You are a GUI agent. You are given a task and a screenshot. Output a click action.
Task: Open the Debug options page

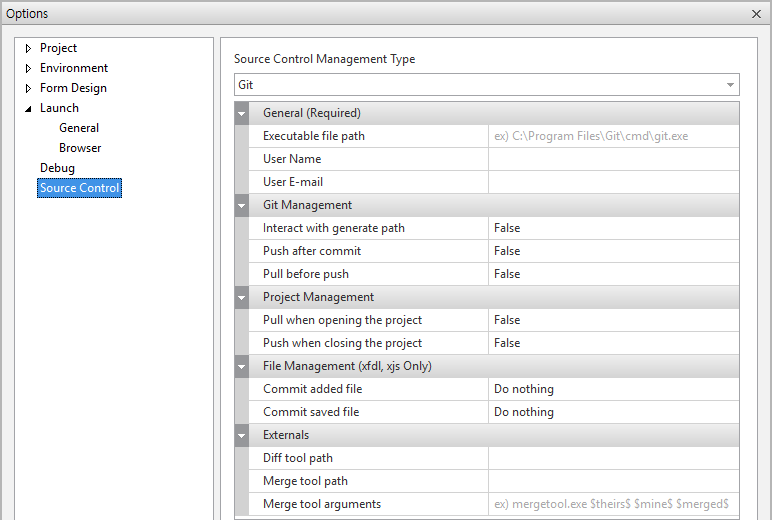[57, 168]
